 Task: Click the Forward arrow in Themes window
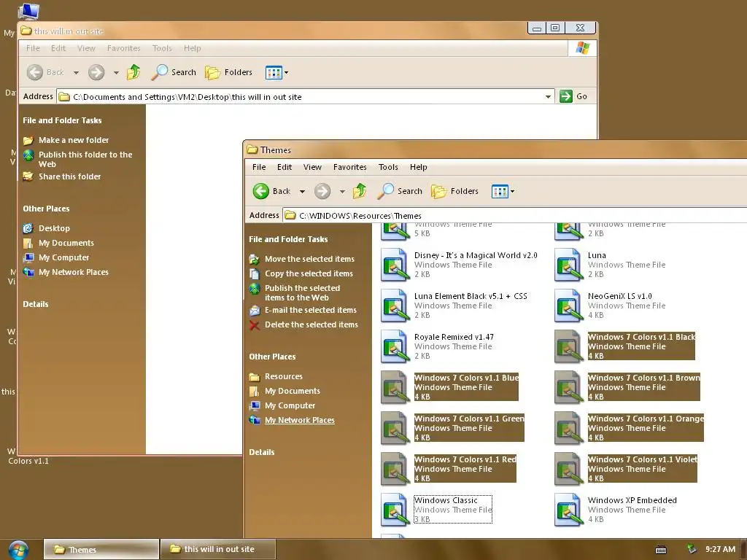coord(322,191)
